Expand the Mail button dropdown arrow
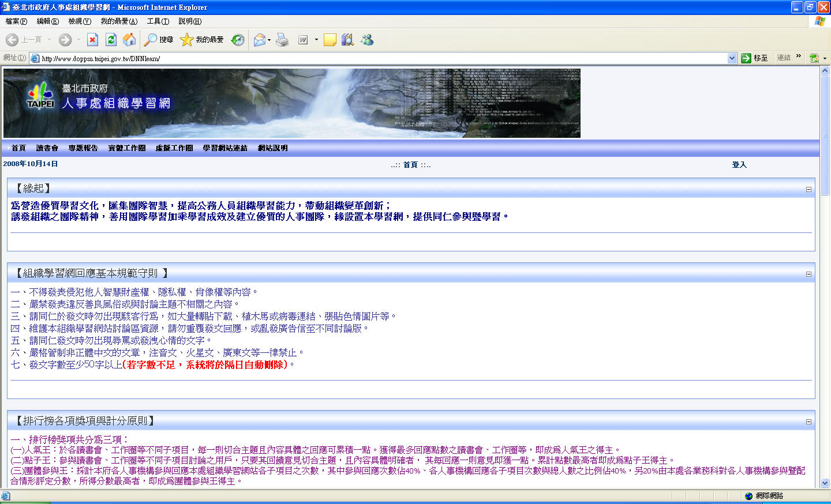The height and width of the screenshot is (504, 831). [269, 40]
